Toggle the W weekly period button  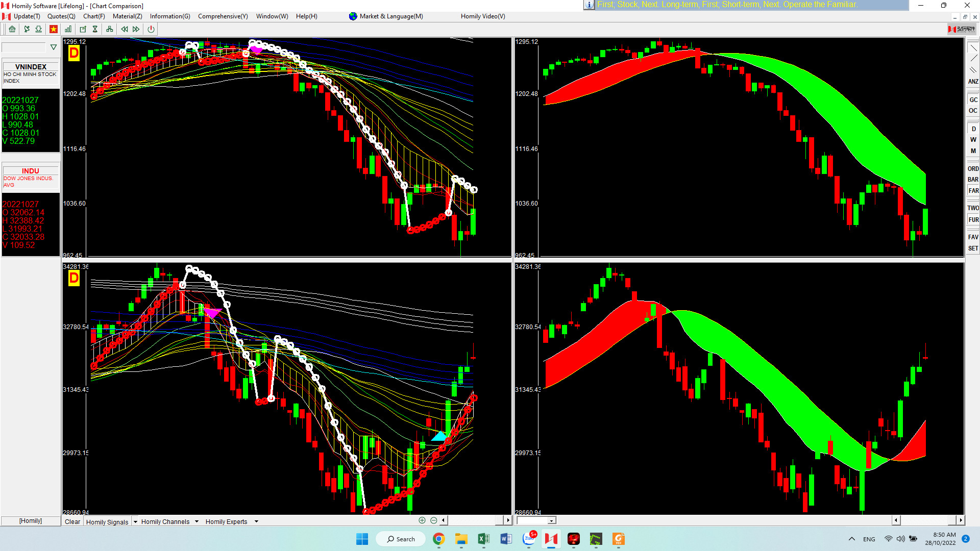(973, 140)
